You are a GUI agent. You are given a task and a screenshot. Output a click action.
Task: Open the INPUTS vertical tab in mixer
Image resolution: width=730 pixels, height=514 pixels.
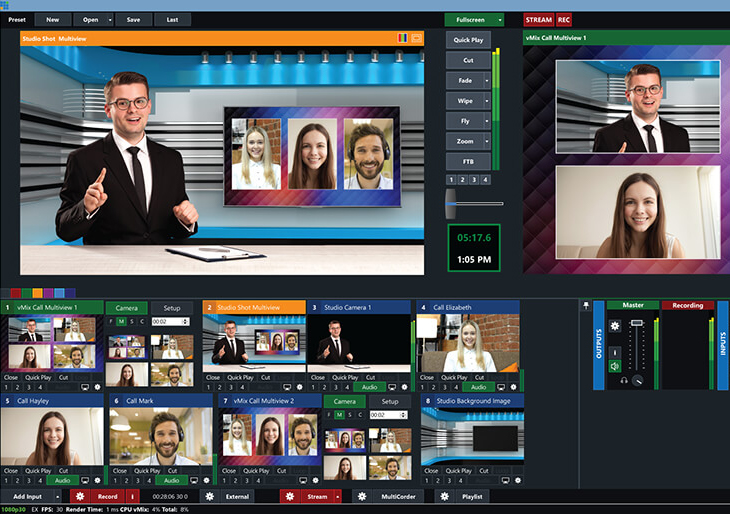click(x=723, y=345)
